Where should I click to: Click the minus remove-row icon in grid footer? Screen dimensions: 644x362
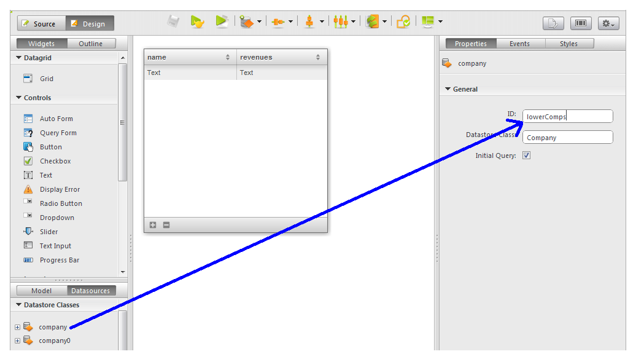point(166,225)
